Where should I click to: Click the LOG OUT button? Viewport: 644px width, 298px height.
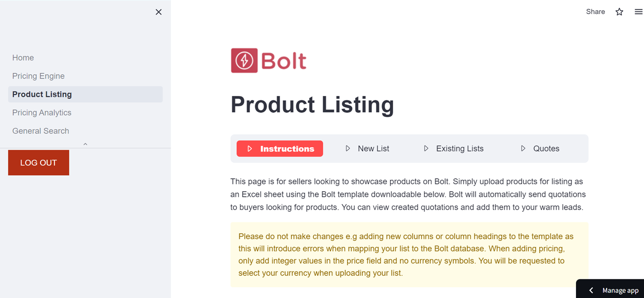pyautogui.click(x=38, y=162)
